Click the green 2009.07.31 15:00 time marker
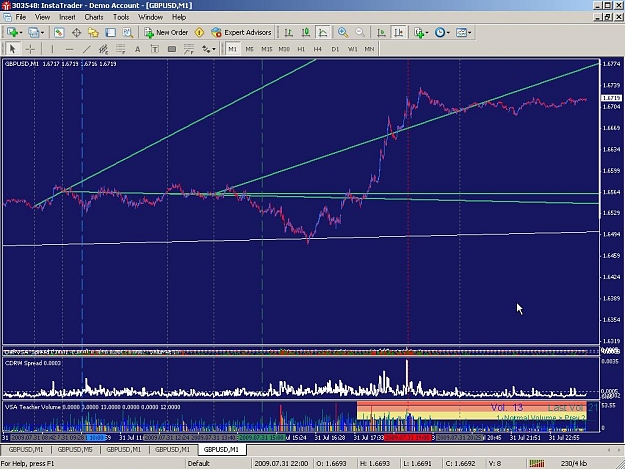This screenshot has height=469, width=625. point(261,438)
